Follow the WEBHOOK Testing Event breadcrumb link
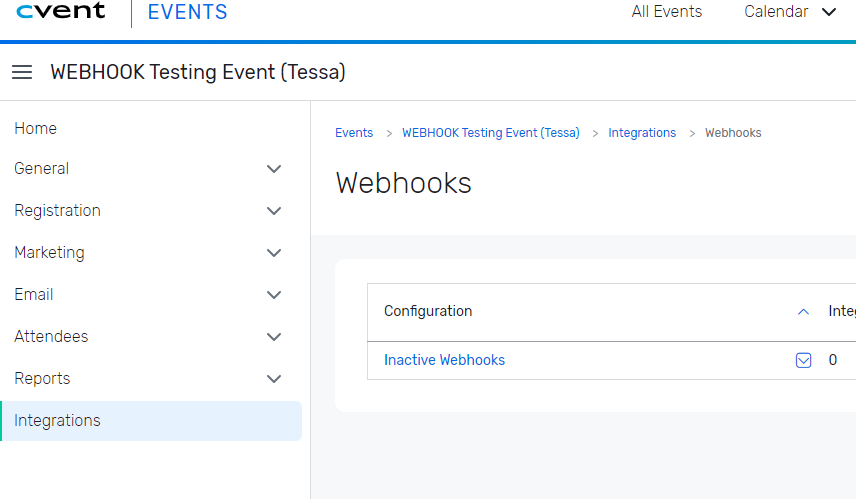The height and width of the screenshot is (499, 856). (x=491, y=133)
